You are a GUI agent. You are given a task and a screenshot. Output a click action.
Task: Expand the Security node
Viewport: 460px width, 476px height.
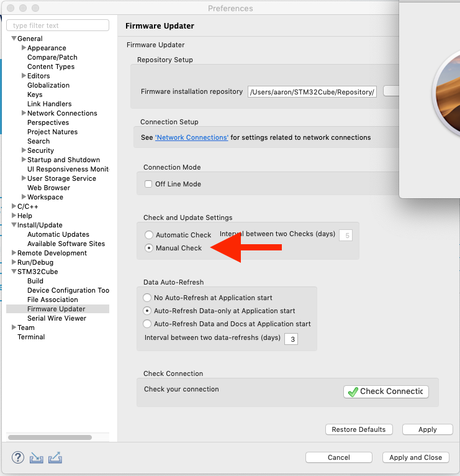pos(24,150)
